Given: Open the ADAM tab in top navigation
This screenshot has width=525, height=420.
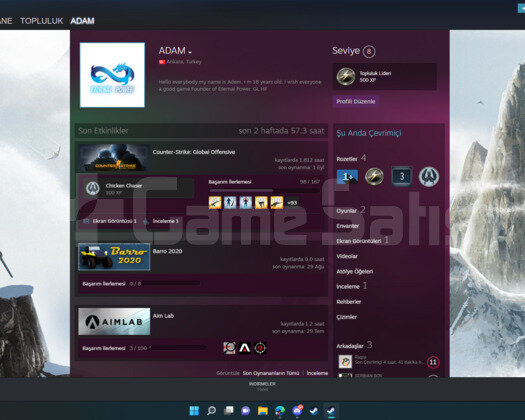Looking at the screenshot, I should point(82,21).
